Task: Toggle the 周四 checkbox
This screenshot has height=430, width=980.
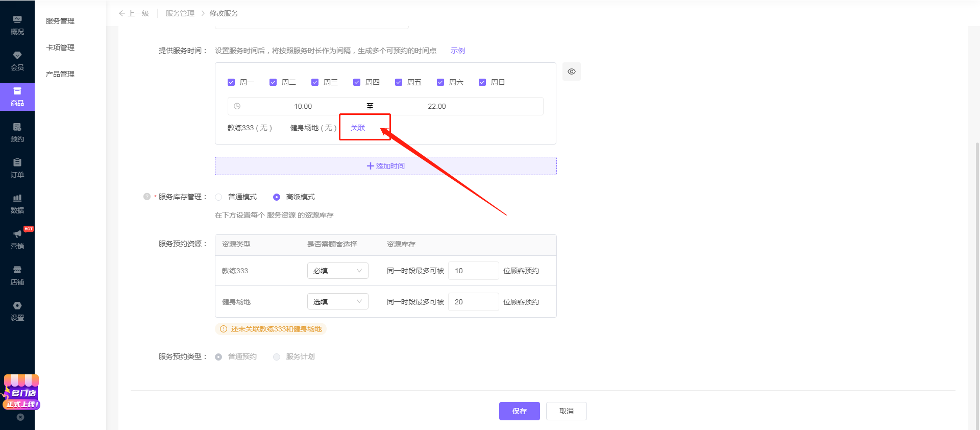Action: pos(357,82)
